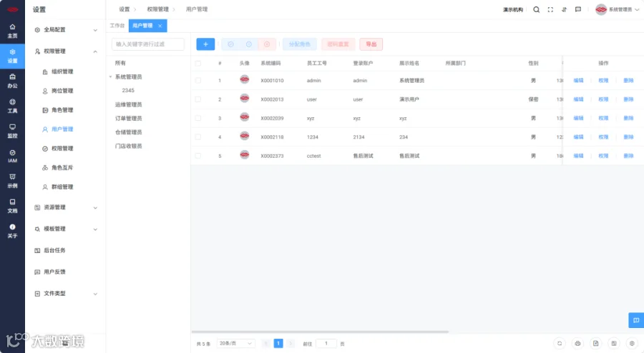Open the 系统管理员 user account dropdown
The image size is (644, 353).
pos(618,9)
